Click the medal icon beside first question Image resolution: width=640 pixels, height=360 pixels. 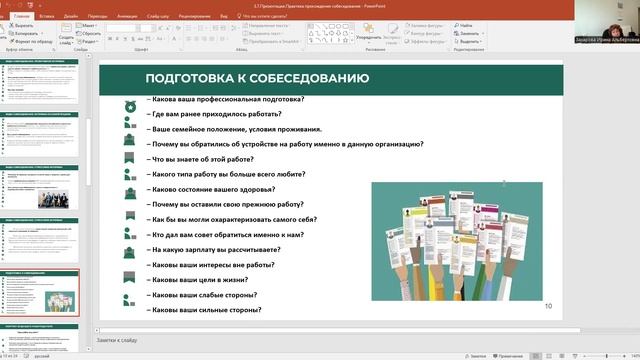point(130,106)
